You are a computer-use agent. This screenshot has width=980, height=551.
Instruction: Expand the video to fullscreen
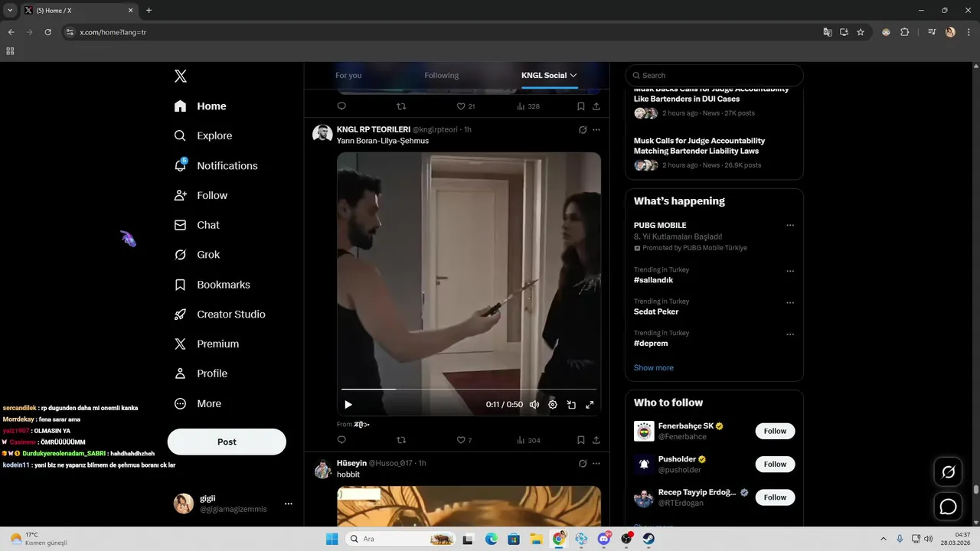coord(590,405)
